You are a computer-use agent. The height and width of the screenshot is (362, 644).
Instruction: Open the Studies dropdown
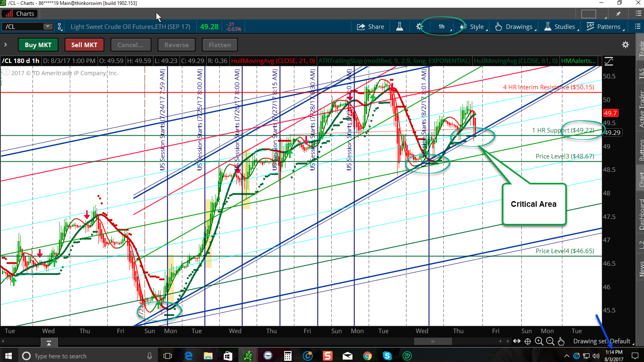pyautogui.click(x=561, y=27)
